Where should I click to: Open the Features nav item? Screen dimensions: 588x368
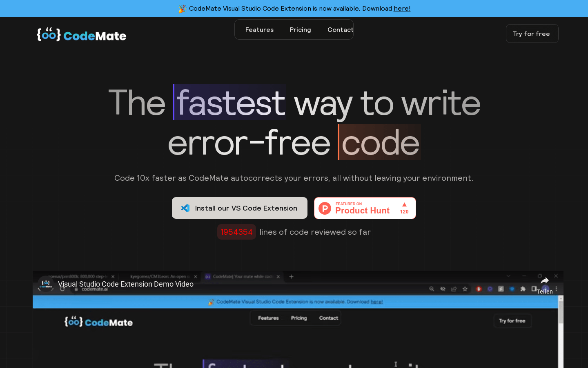pyautogui.click(x=259, y=30)
